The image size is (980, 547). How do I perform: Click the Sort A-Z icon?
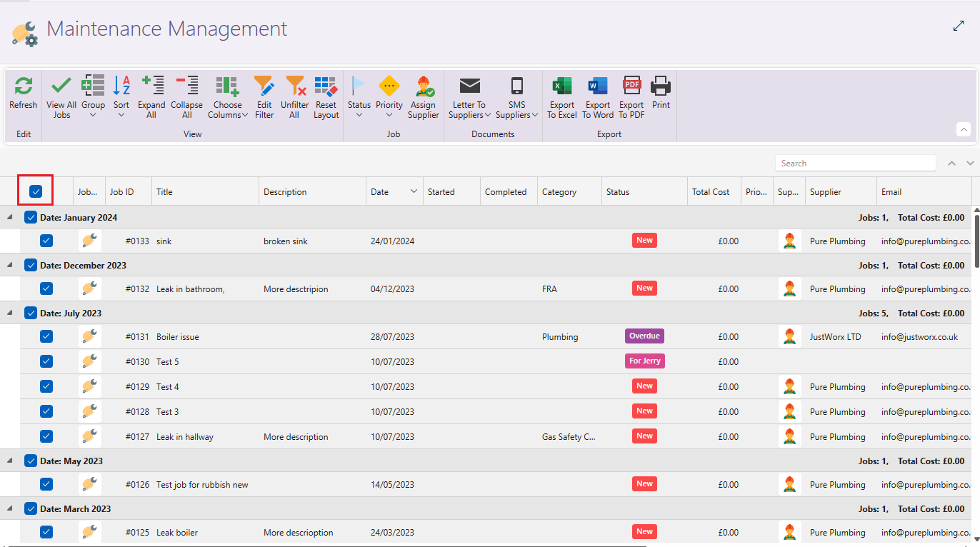121,86
